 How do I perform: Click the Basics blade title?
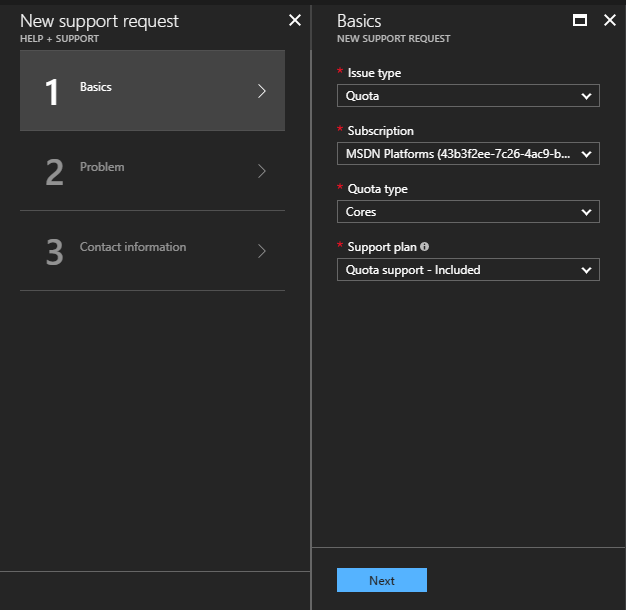(x=359, y=20)
